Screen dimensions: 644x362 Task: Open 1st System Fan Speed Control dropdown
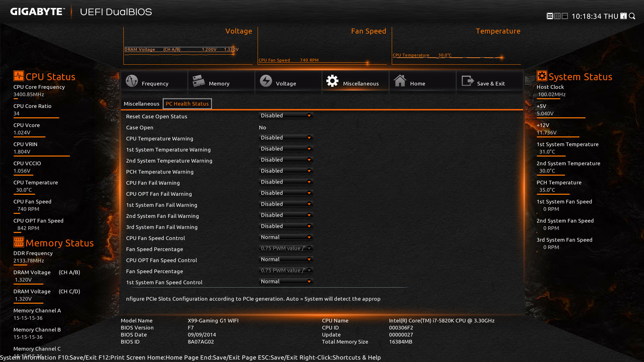(x=286, y=282)
